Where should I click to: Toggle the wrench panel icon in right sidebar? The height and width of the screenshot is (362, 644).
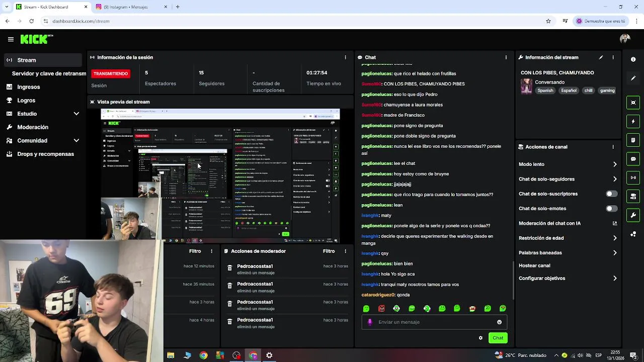pos(633,215)
